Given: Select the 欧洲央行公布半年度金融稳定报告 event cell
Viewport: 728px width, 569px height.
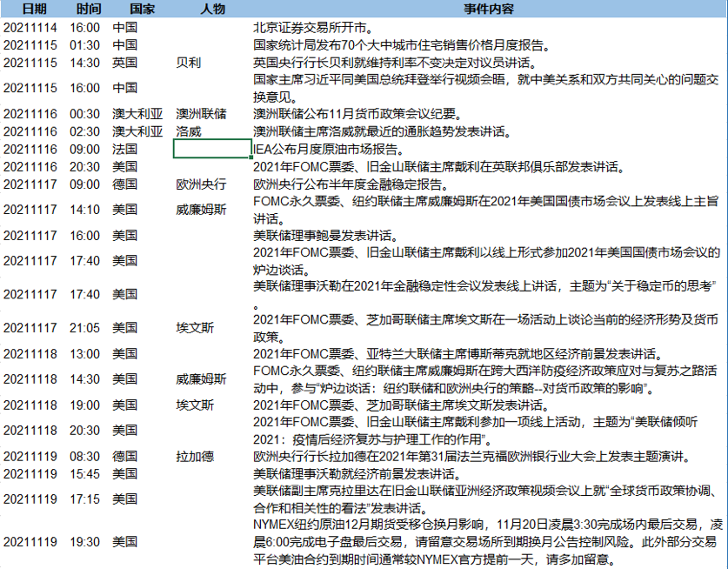Looking at the screenshot, I should tap(351, 184).
